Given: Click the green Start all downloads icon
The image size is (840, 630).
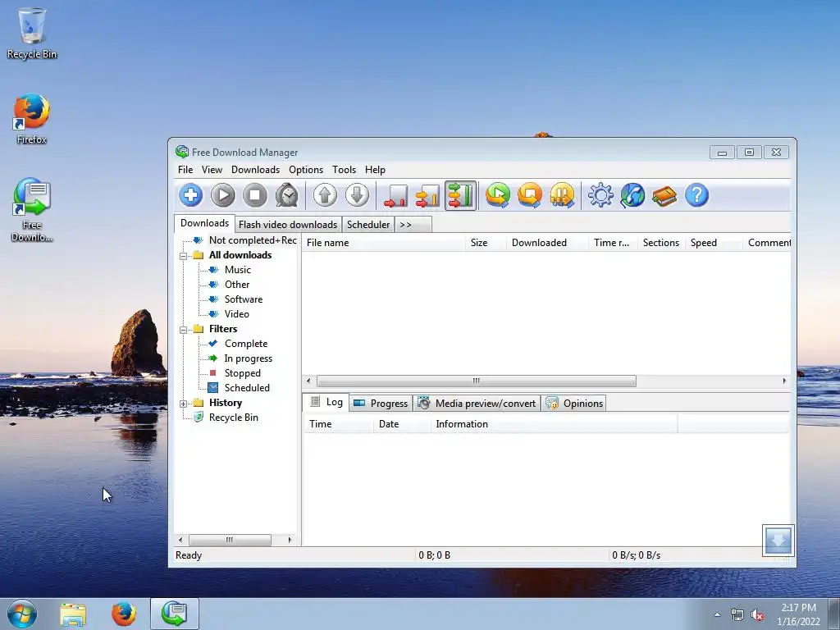Looking at the screenshot, I should pyautogui.click(x=498, y=195).
